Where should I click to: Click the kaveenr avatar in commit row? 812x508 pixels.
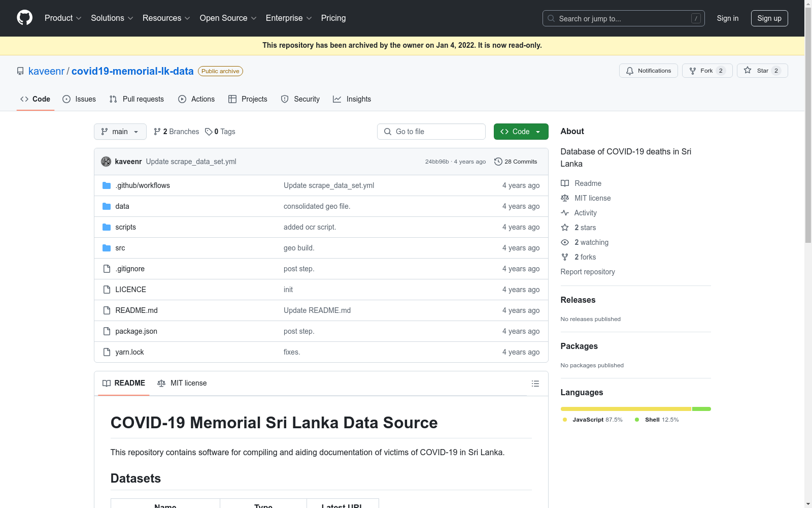[106, 162]
